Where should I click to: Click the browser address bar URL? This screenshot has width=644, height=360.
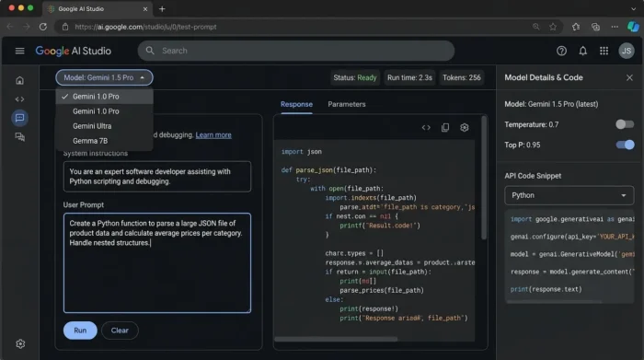(145, 27)
